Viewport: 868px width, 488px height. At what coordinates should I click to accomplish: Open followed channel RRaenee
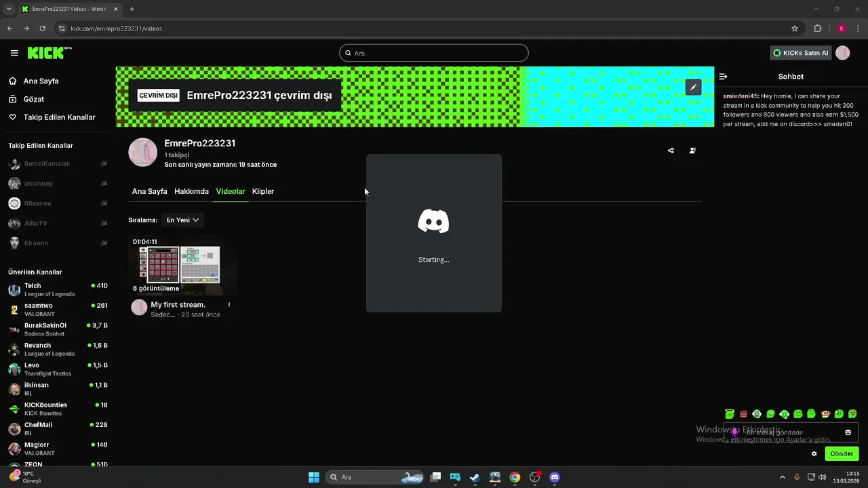pyautogui.click(x=58, y=203)
